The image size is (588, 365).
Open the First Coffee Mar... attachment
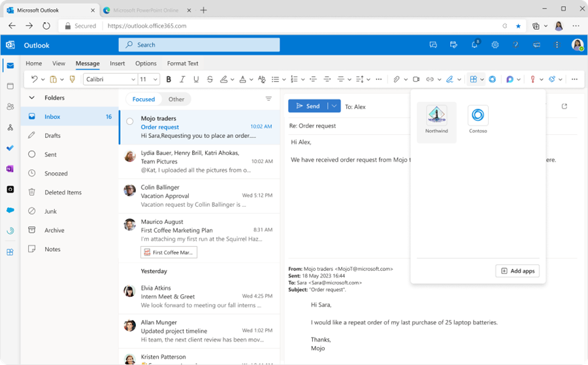[x=169, y=252]
